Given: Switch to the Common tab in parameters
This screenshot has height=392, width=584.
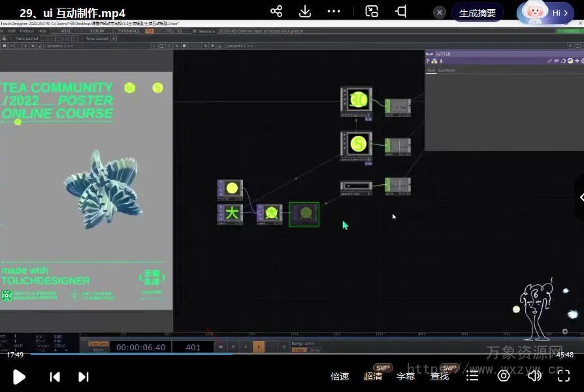Looking at the screenshot, I should pyautogui.click(x=447, y=71).
